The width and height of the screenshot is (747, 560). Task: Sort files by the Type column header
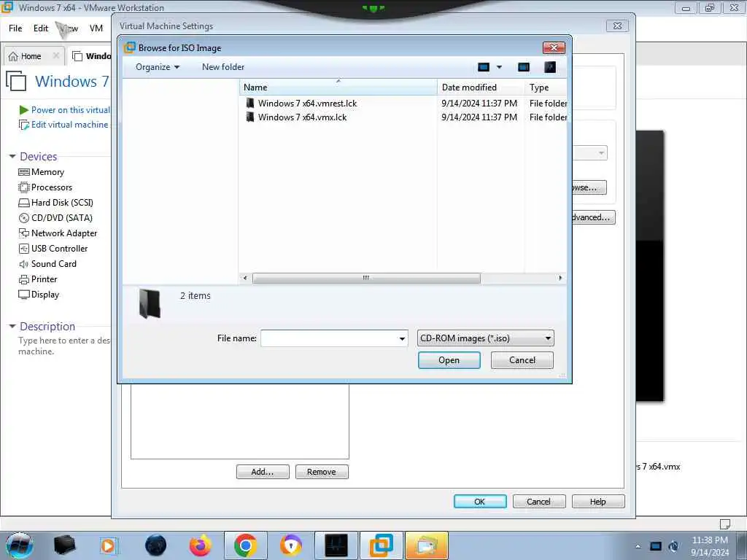point(546,87)
